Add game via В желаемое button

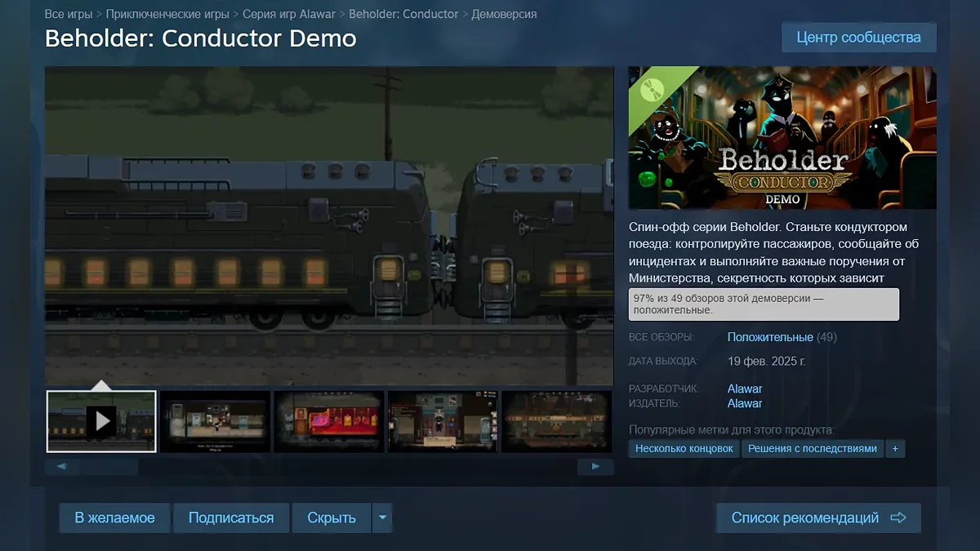[114, 518]
